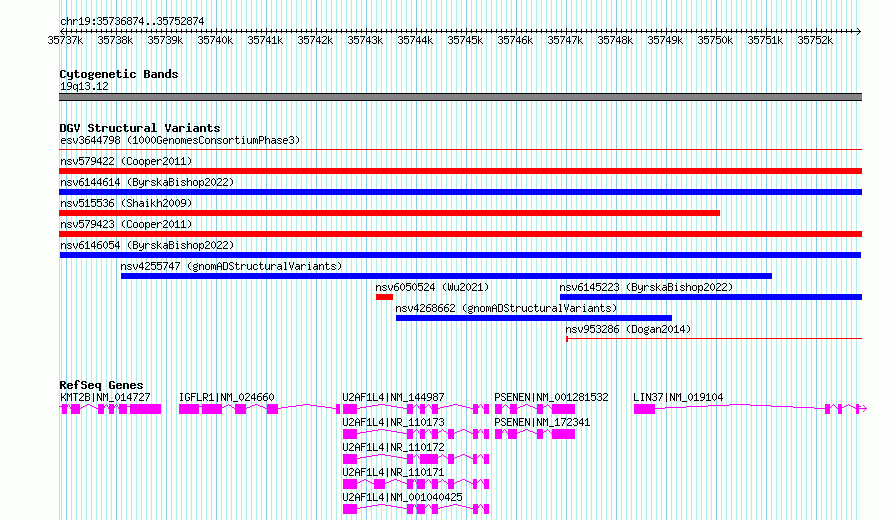The image size is (890, 520).
Task: Open the Cytogenetic Bands track title
Action: [119, 74]
